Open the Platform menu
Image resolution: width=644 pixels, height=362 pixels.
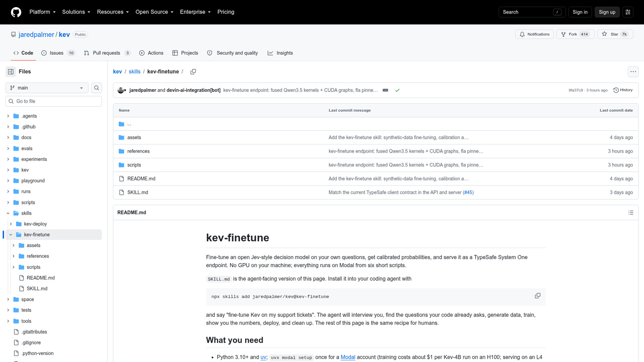click(42, 12)
